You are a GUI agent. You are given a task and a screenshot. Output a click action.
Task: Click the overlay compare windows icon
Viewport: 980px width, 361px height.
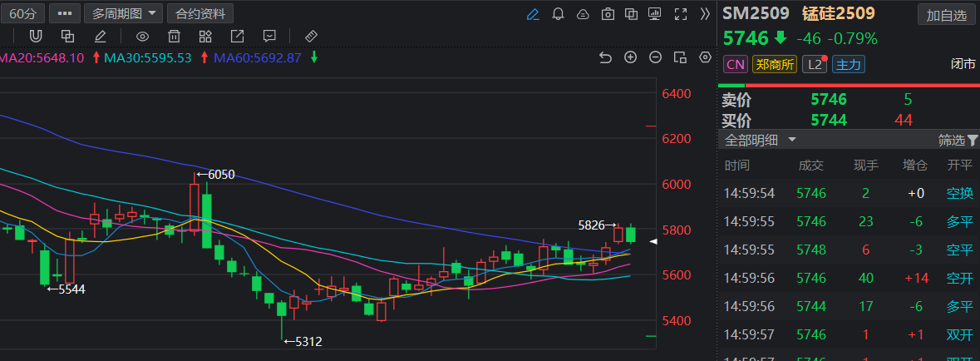click(x=631, y=14)
